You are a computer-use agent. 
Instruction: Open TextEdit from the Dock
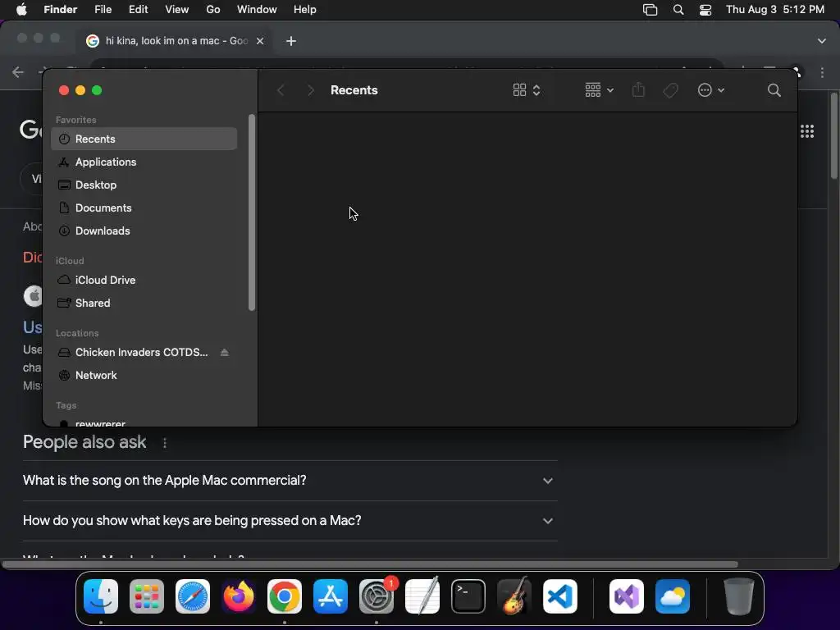(x=422, y=596)
